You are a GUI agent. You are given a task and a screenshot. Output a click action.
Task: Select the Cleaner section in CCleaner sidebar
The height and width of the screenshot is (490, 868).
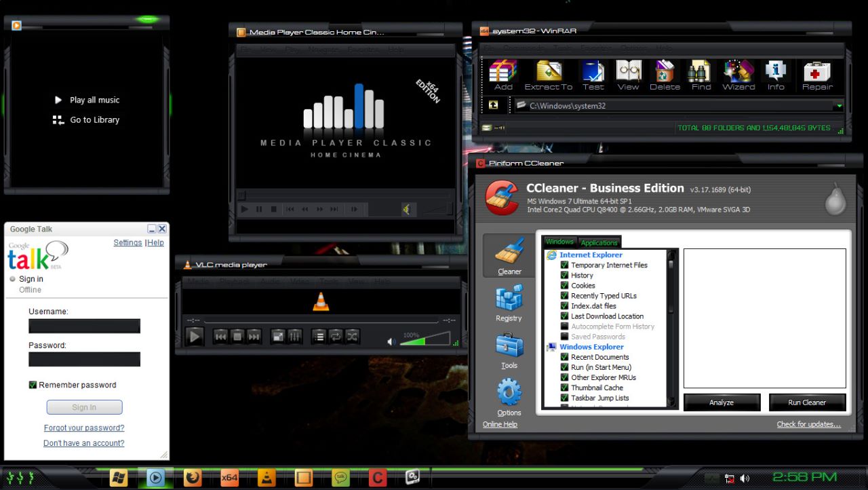(509, 255)
